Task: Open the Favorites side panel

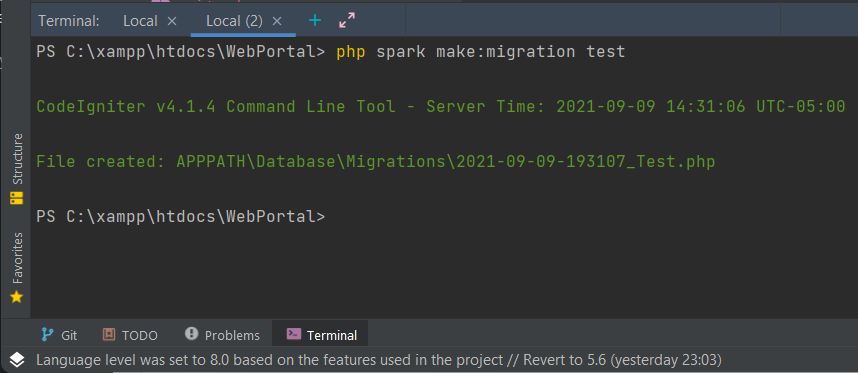Action: (17, 267)
